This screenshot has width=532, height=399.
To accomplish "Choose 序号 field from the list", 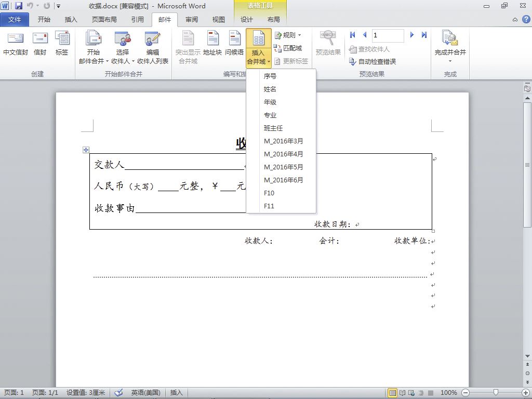I will coord(281,76).
